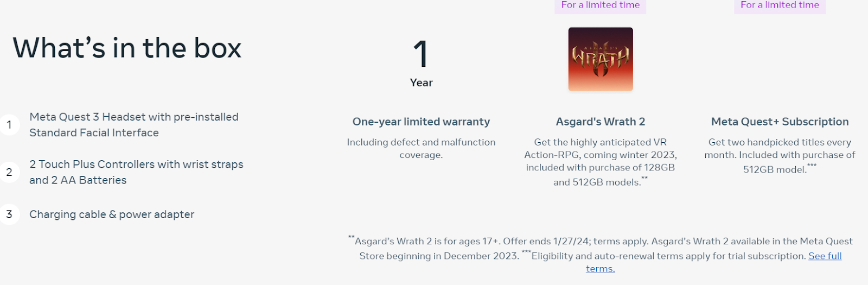Select the 2 Touch Plus Controllers list item

(x=136, y=172)
